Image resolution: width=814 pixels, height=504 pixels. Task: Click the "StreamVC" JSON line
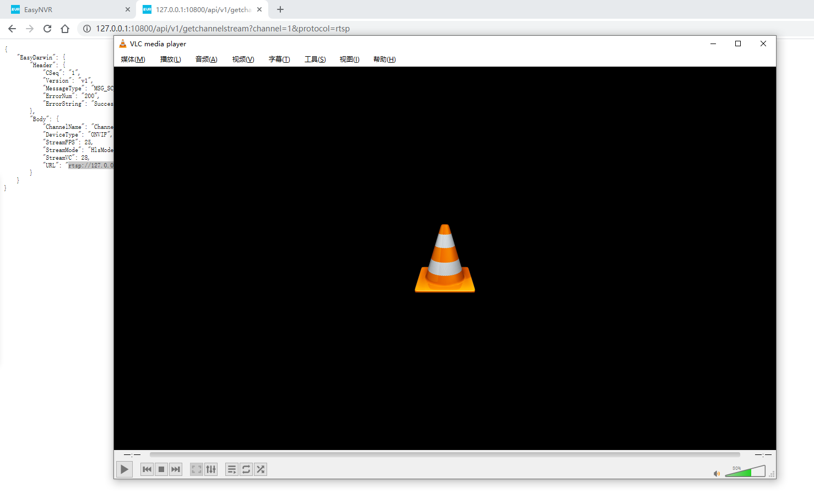click(66, 158)
